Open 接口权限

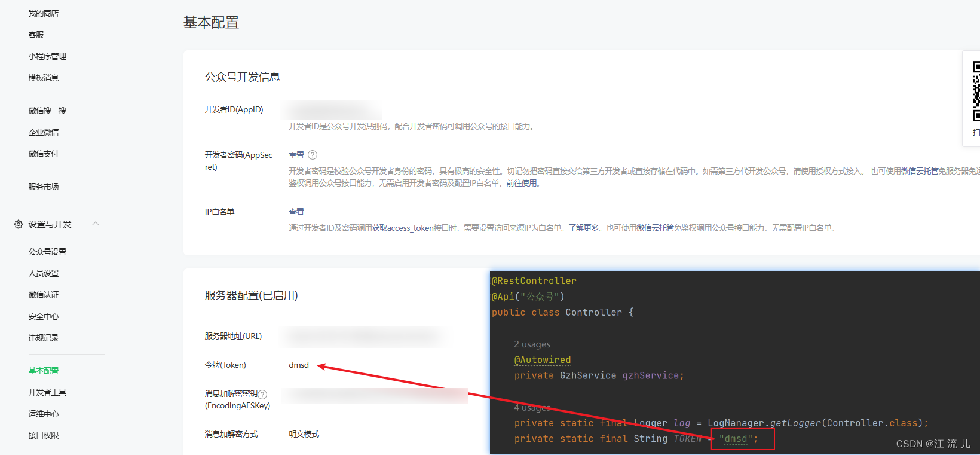point(44,435)
